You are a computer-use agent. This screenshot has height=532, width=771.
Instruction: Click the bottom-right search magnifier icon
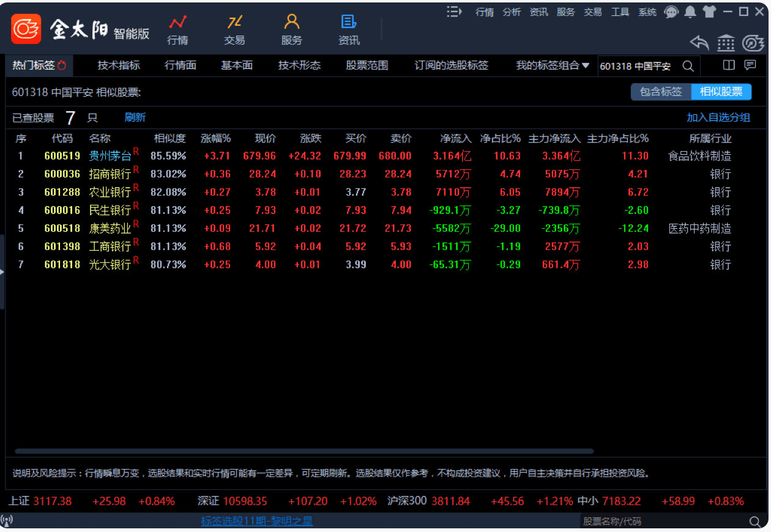pyautogui.click(x=756, y=522)
